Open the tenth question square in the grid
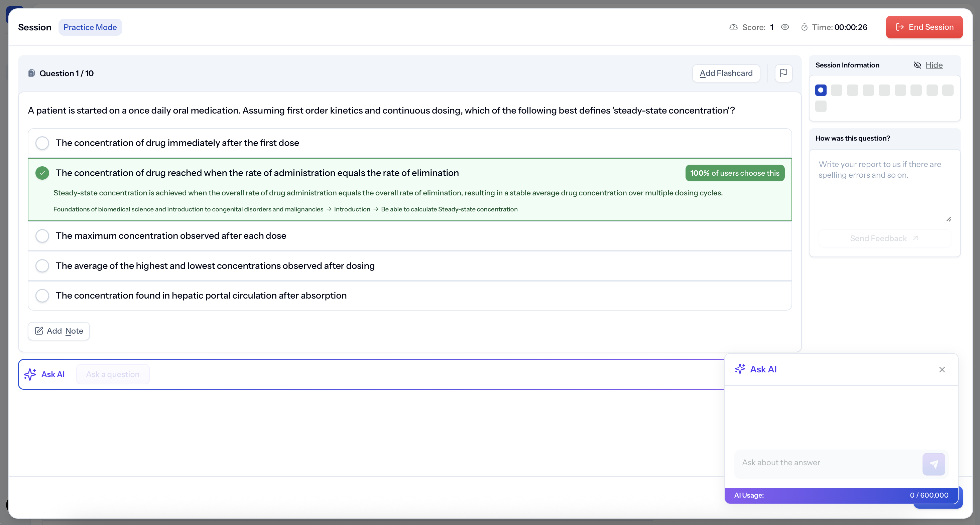Image resolution: width=980 pixels, height=525 pixels. coord(821,106)
